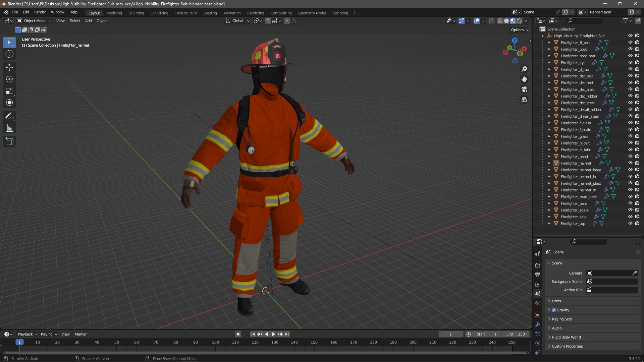
Task: Open the View Layer properties tab
Action: tap(538, 284)
